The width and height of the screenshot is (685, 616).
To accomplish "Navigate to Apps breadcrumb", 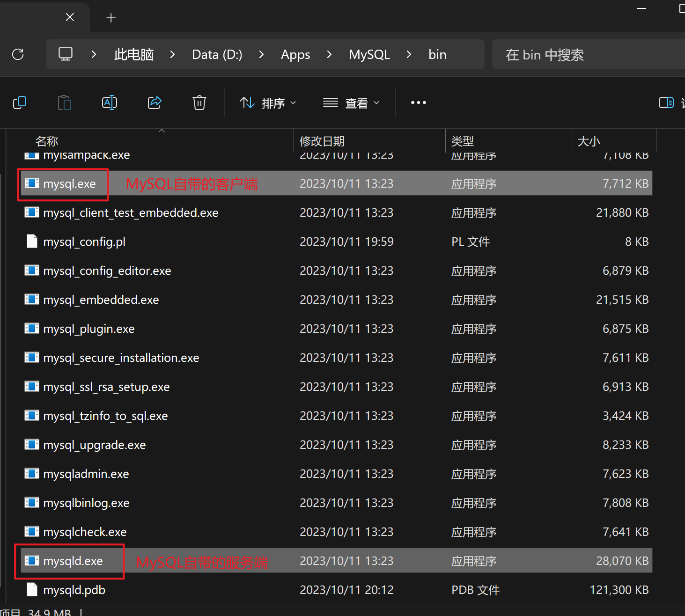I will [295, 55].
